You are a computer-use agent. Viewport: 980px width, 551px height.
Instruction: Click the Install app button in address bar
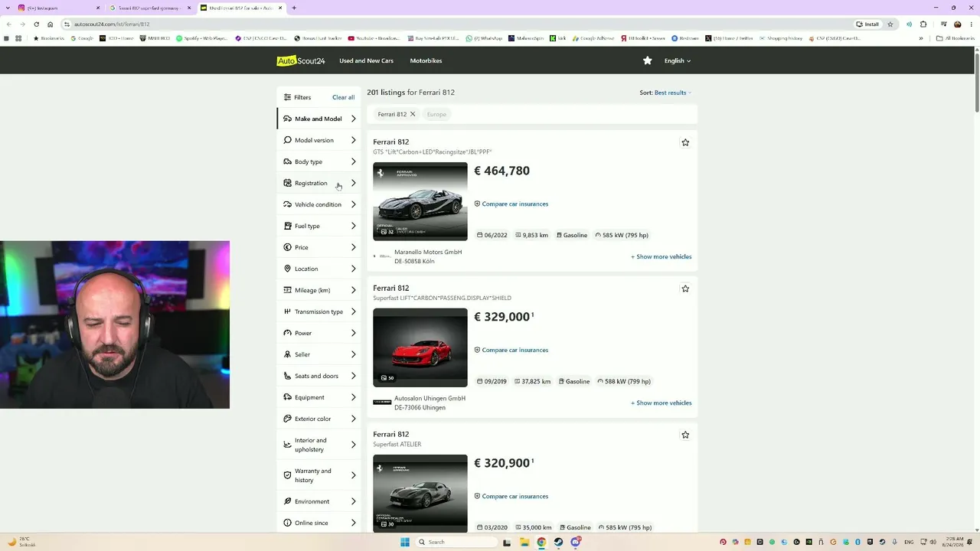868,24
